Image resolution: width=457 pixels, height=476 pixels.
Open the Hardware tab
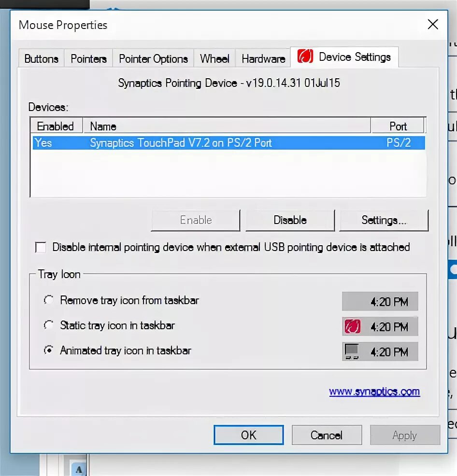click(263, 58)
